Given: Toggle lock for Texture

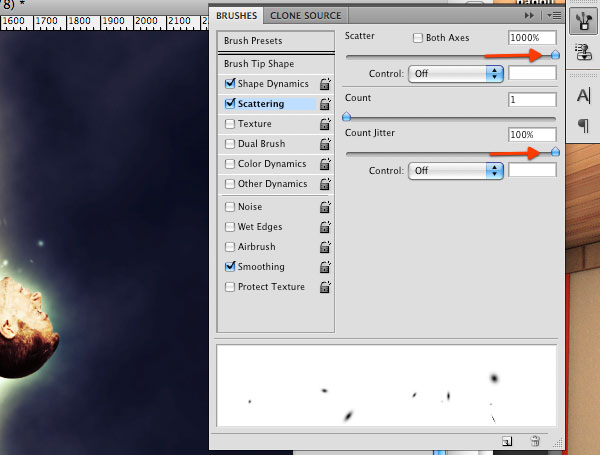Looking at the screenshot, I should [x=325, y=124].
